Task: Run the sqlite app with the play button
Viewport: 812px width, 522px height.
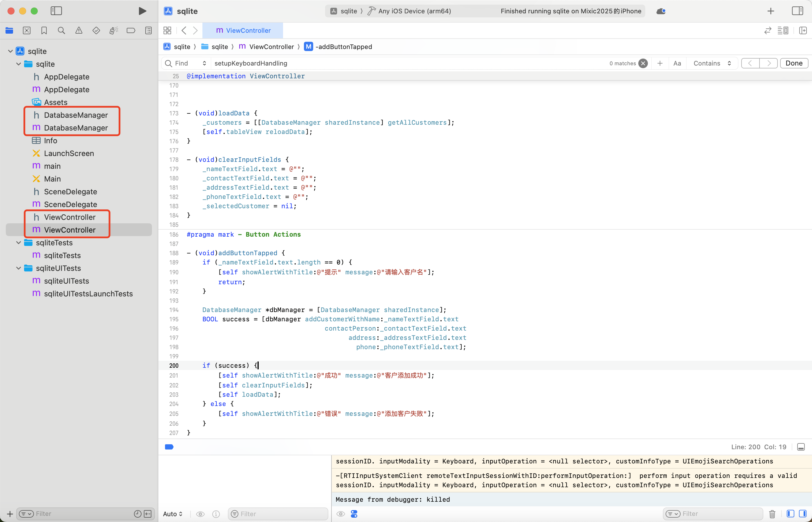Action: click(142, 11)
